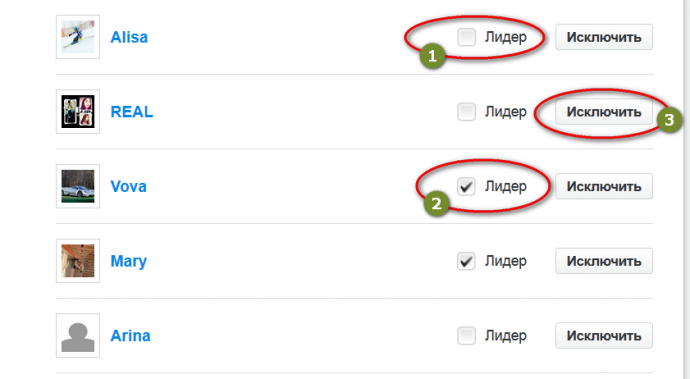Open Mary profile name link
This screenshot has width=690, height=379.
[x=128, y=261]
